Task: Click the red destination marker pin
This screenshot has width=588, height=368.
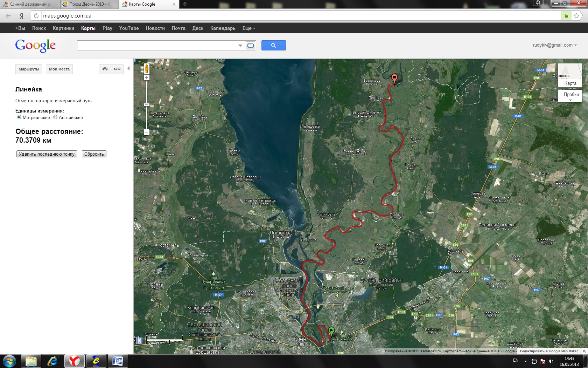Action: pos(394,78)
